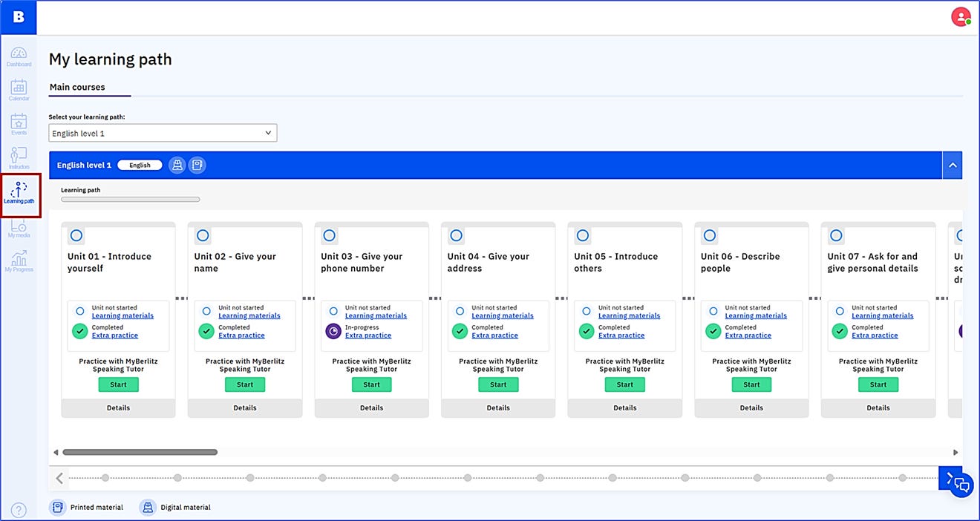Toggle Unit 01 status circle at card top
The image size is (980, 521).
tap(76, 236)
